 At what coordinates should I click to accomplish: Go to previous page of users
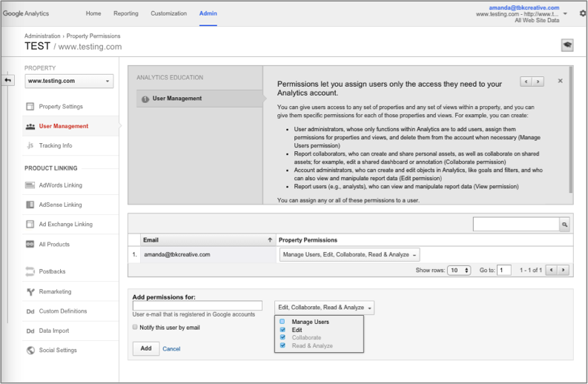pos(551,270)
